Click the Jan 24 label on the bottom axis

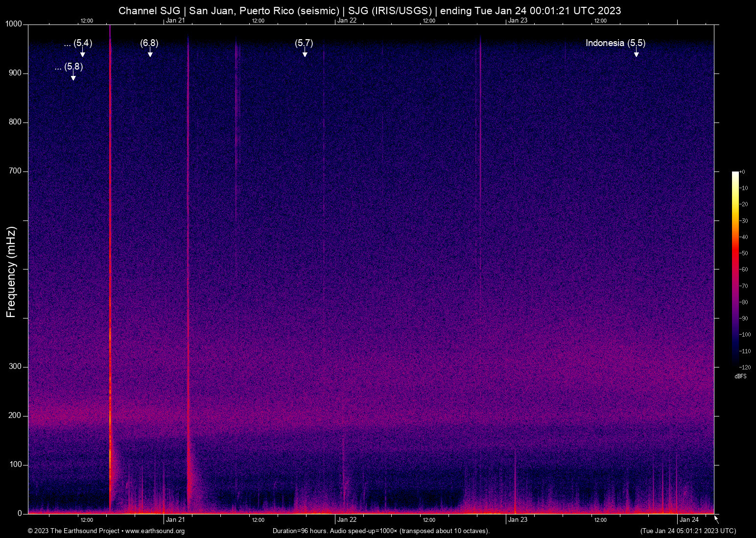689,520
